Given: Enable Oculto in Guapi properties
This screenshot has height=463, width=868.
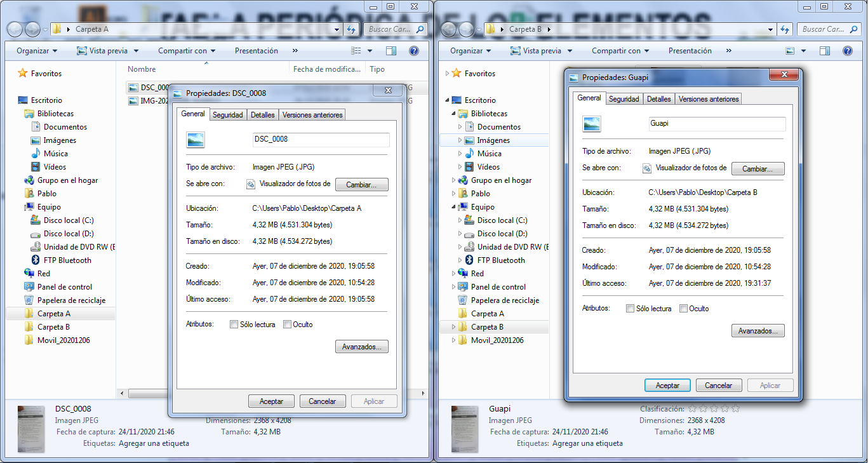Looking at the screenshot, I should pos(683,309).
